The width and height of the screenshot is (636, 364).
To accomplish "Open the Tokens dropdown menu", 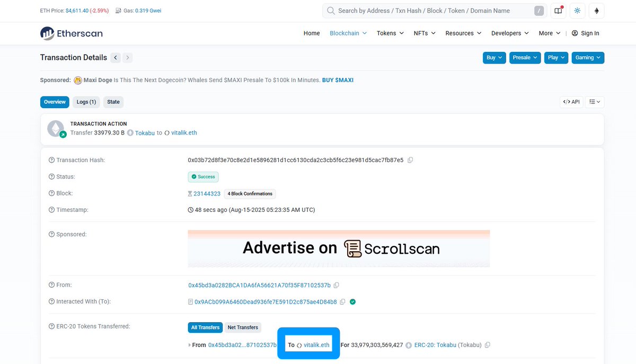I will click(x=390, y=33).
